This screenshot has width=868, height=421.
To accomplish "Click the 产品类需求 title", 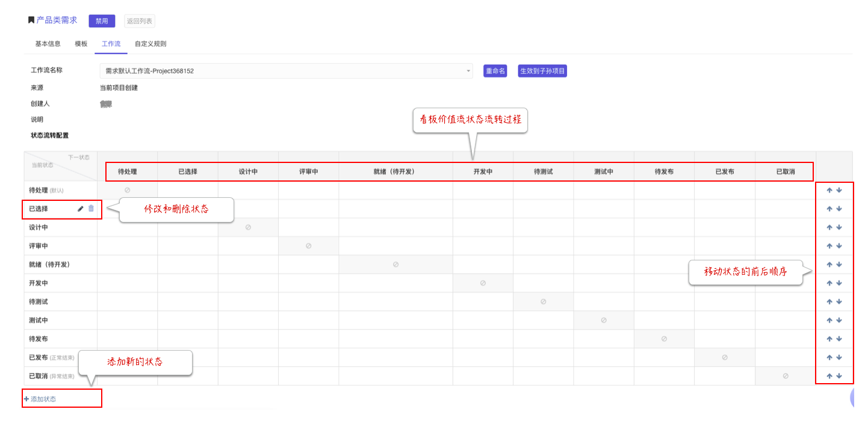I will (x=57, y=20).
